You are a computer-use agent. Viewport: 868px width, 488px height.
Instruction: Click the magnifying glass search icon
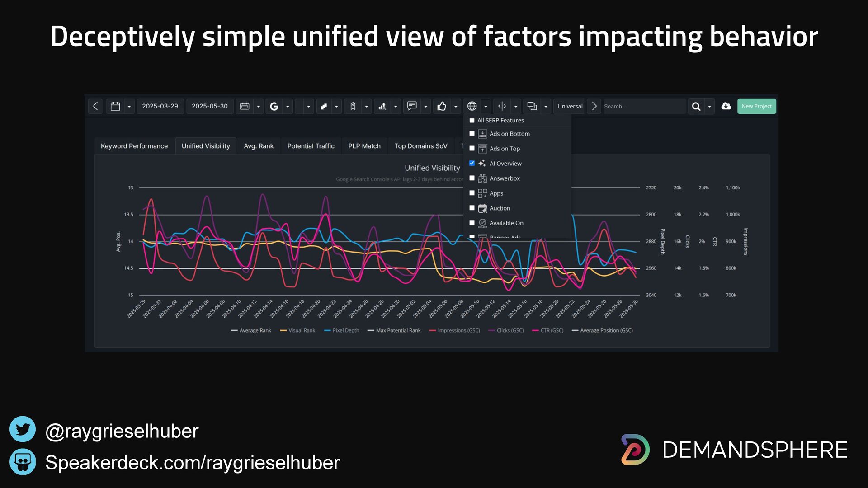(x=696, y=106)
